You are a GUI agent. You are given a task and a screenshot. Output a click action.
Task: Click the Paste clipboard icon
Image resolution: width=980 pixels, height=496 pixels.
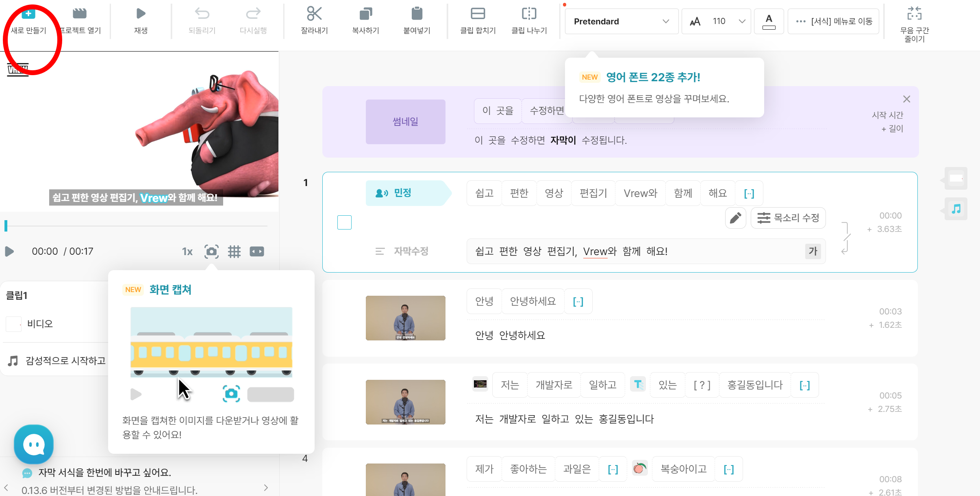tap(417, 14)
